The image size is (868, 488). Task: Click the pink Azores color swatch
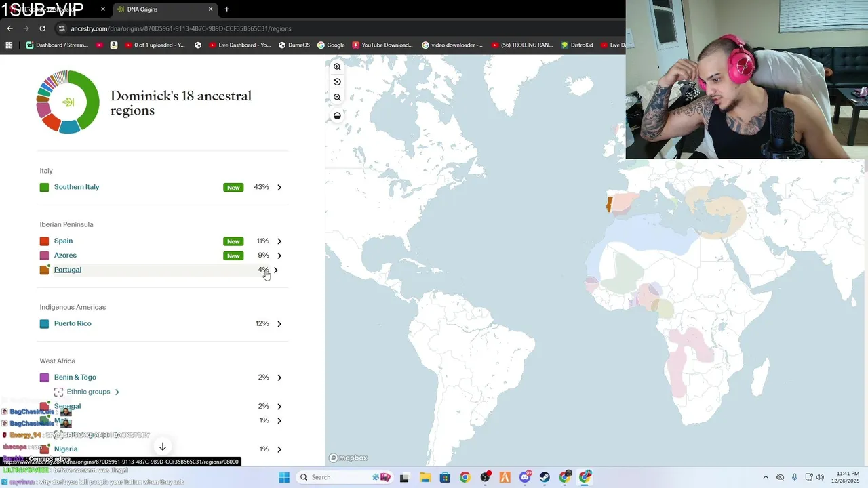(x=44, y=256)
